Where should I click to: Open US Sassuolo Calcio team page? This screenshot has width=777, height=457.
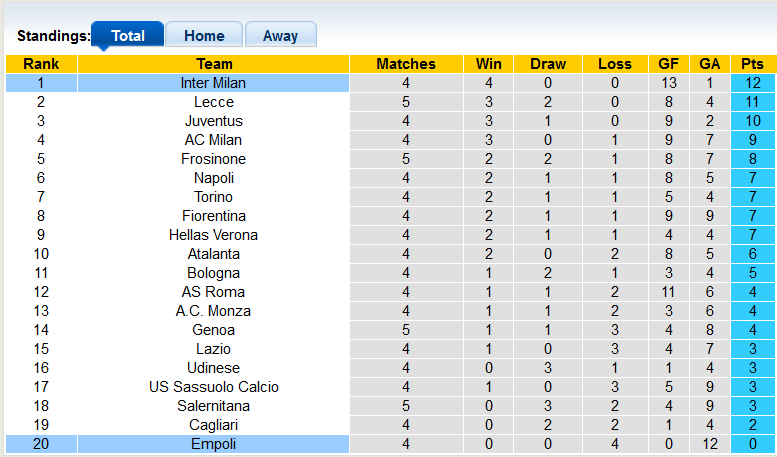[x=213, y=387]
